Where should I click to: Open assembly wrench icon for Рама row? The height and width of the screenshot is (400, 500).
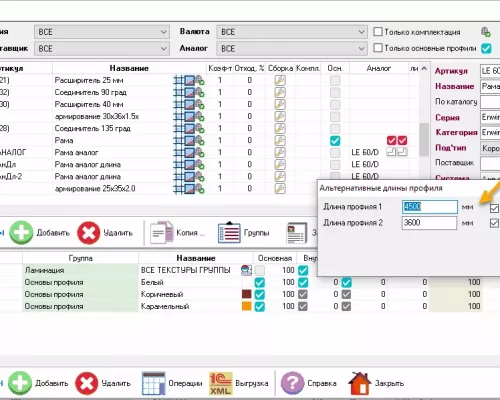point(280,140)
